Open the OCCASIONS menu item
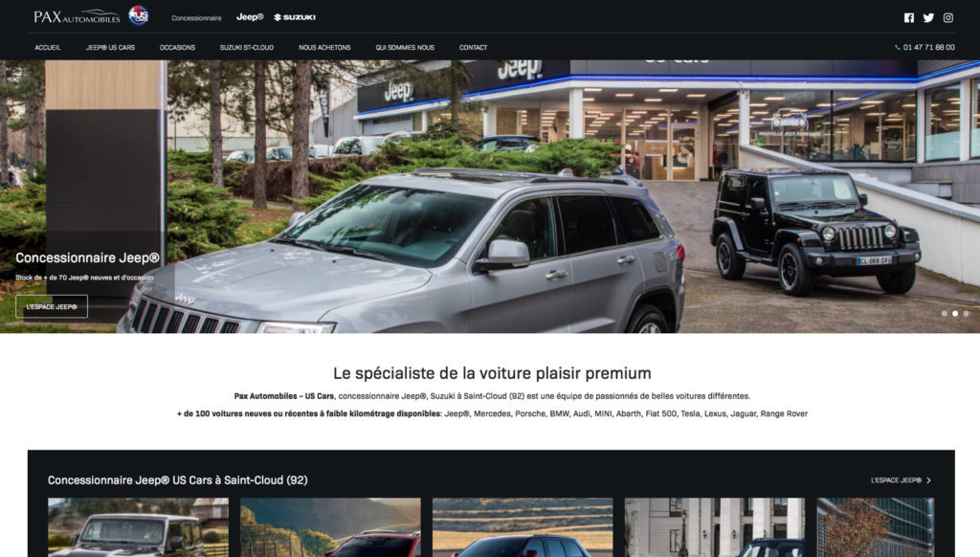 tap(177, 48)
